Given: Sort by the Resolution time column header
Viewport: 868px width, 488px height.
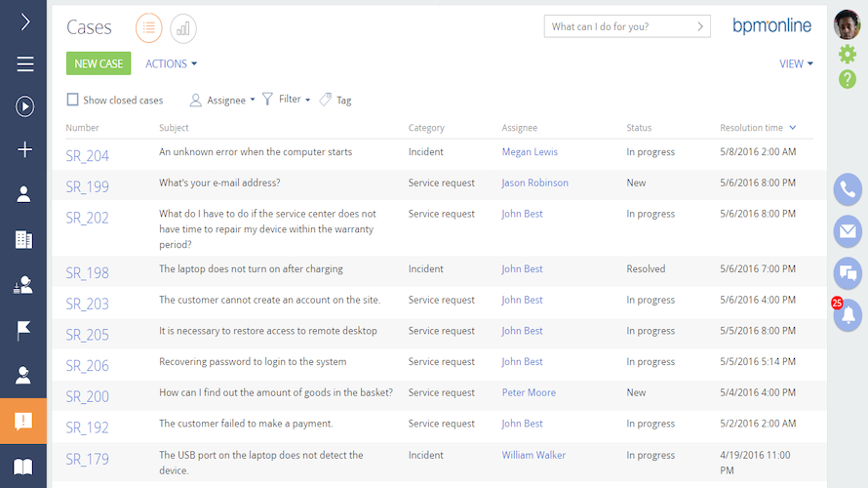Looking at the screenshot, I should point(751,128).
